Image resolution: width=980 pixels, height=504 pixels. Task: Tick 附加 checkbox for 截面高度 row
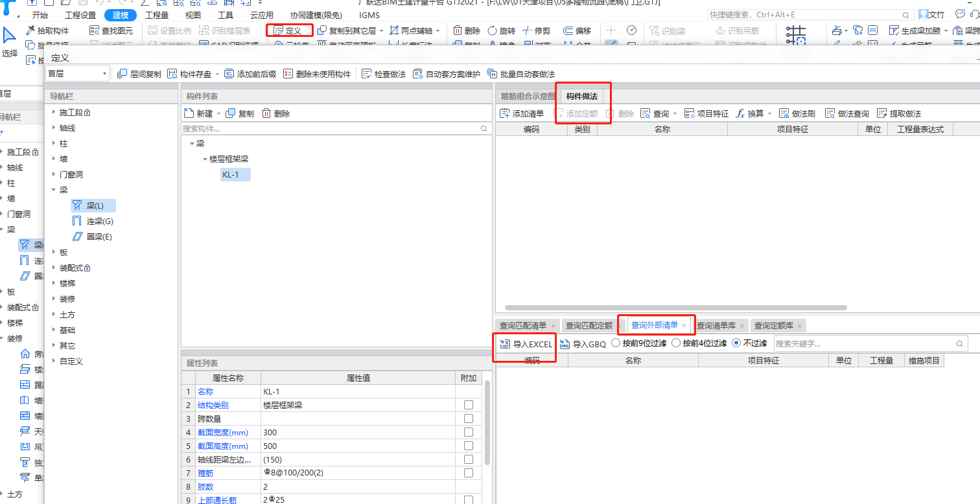click(469, 446)
